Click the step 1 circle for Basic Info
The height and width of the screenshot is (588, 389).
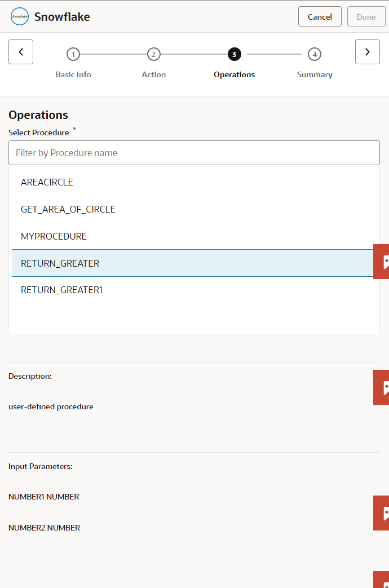coord(73,54)
